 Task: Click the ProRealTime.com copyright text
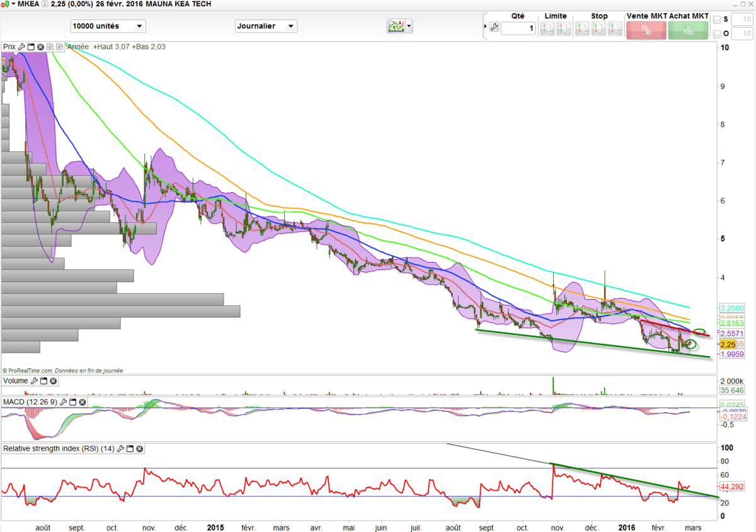28,370
